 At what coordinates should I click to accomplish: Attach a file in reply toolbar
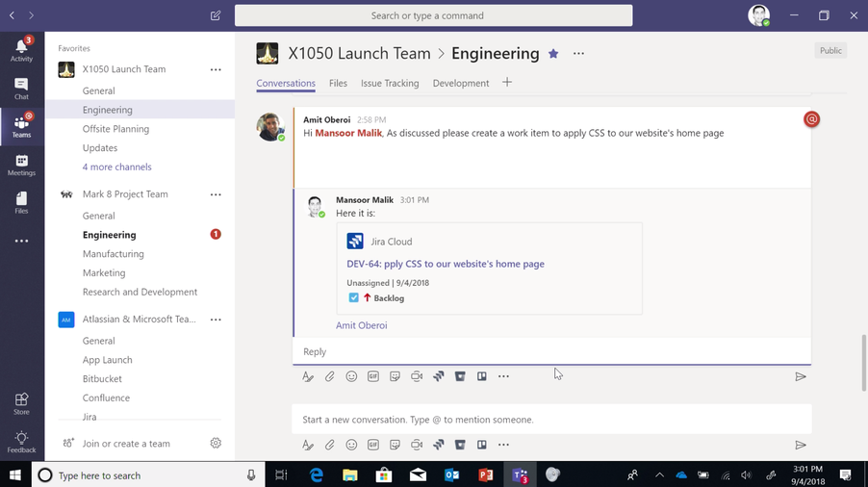pos(329,376)
